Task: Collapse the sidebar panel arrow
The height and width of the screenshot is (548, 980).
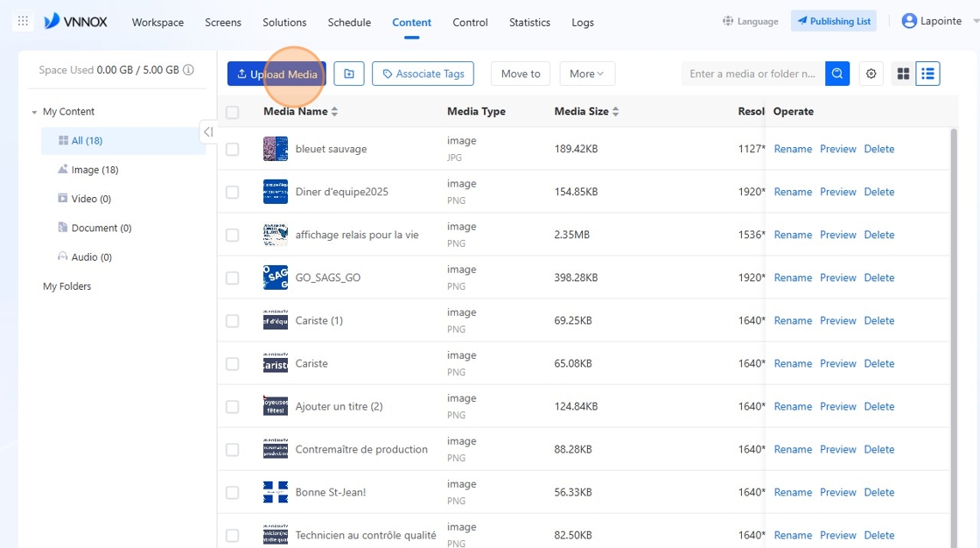Action: pyautogui.click(x=208, y=132)
